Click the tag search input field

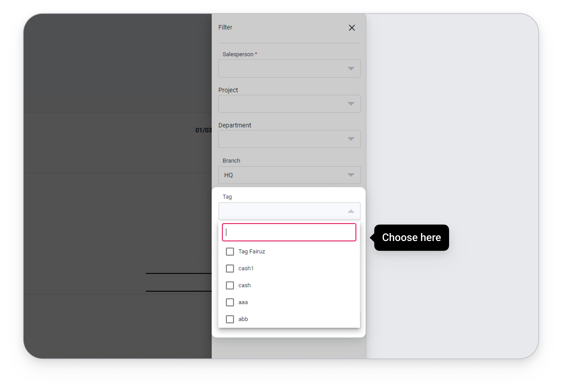[289, 232]
